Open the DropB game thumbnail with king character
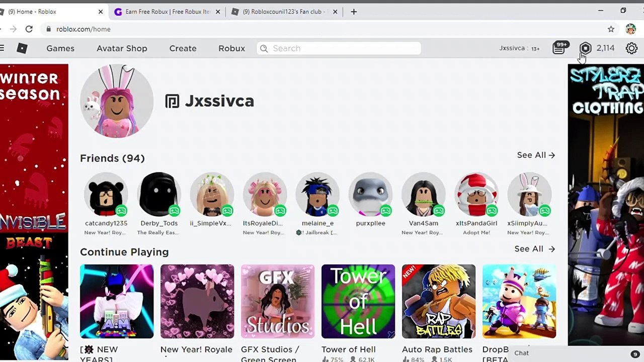Viewport: 644px width, 362px height. [x=519, y=302]
